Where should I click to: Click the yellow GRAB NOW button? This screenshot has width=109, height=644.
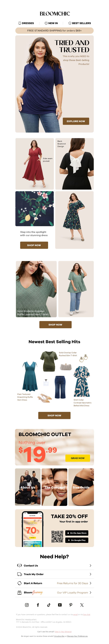coord(78,458)
